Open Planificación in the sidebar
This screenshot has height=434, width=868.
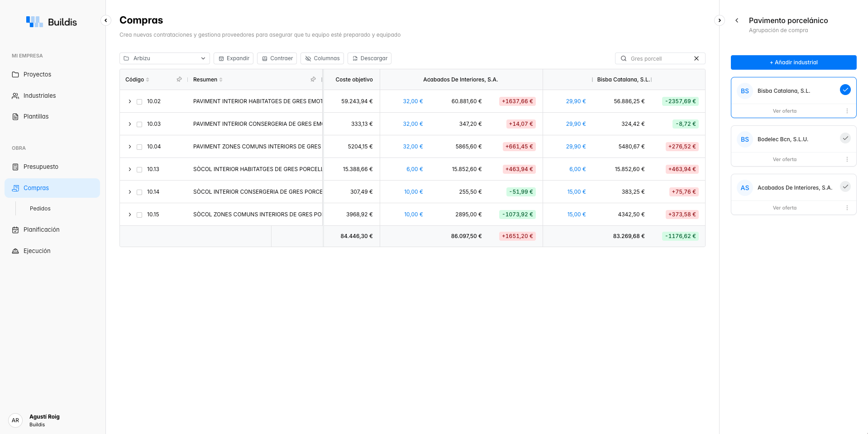[x=52, y=230]
